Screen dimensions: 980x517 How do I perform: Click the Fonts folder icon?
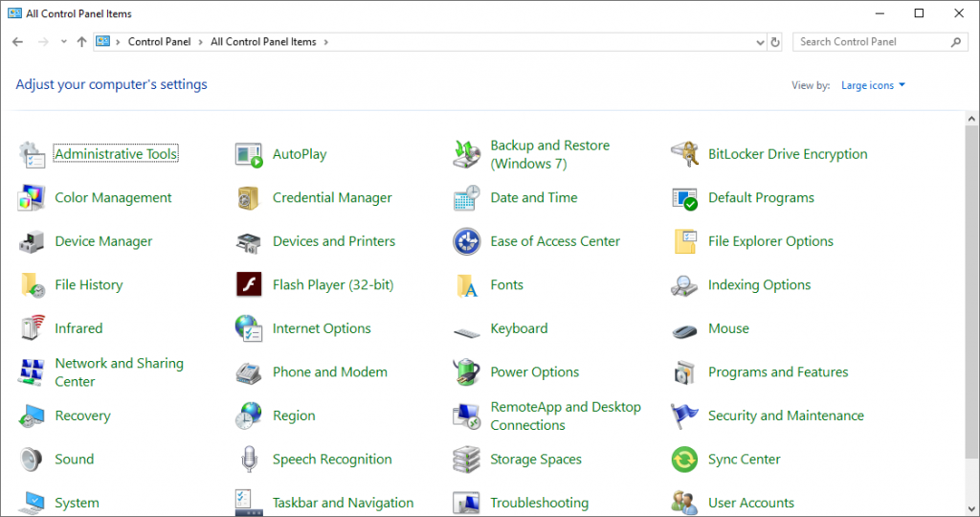click(467, 285)
